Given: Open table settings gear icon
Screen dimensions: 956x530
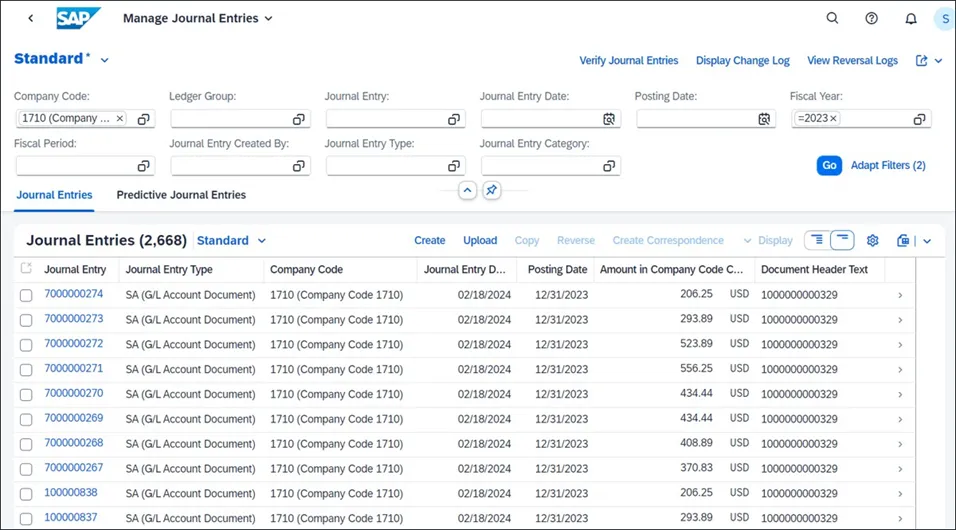Looking at the screenshot, I should tap(872, 240).
